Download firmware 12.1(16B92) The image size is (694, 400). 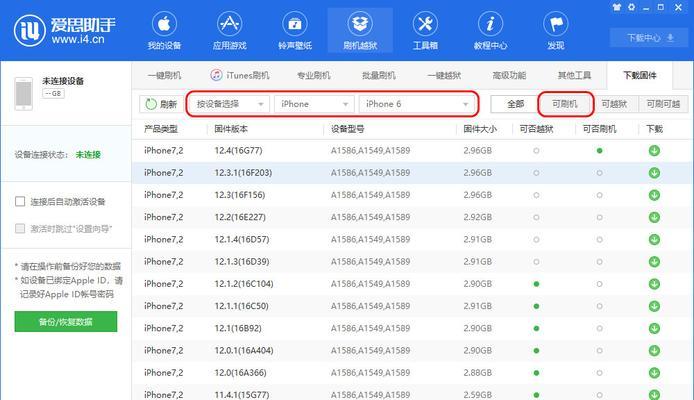[x=654, y=328]
